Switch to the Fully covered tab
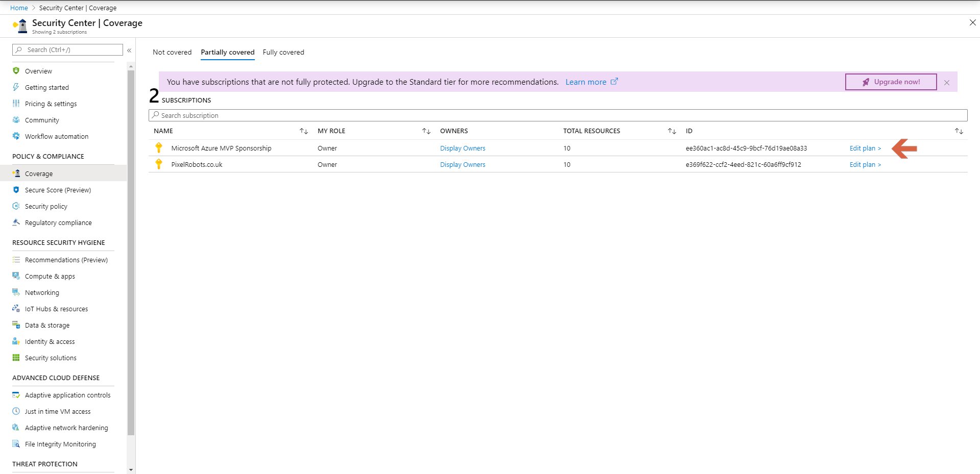980x474 pixels. point(283,52)
